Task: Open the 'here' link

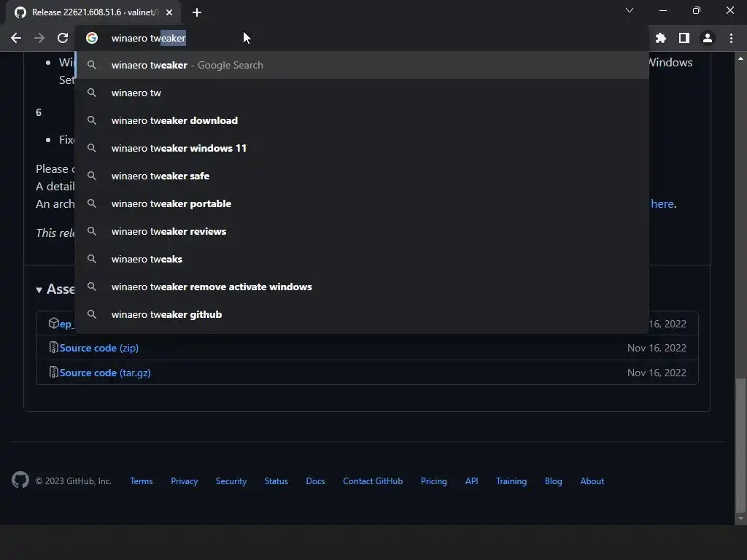Action: (662, 204)
